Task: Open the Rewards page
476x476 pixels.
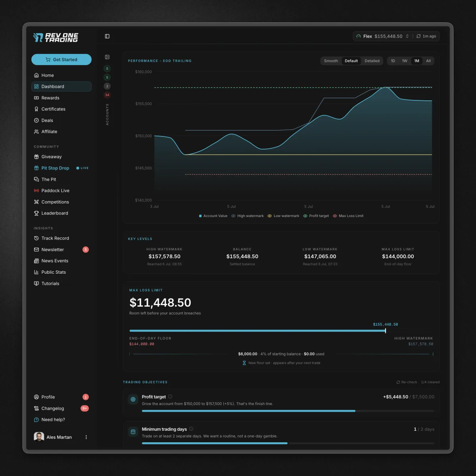Action: [x=61, y=98]
